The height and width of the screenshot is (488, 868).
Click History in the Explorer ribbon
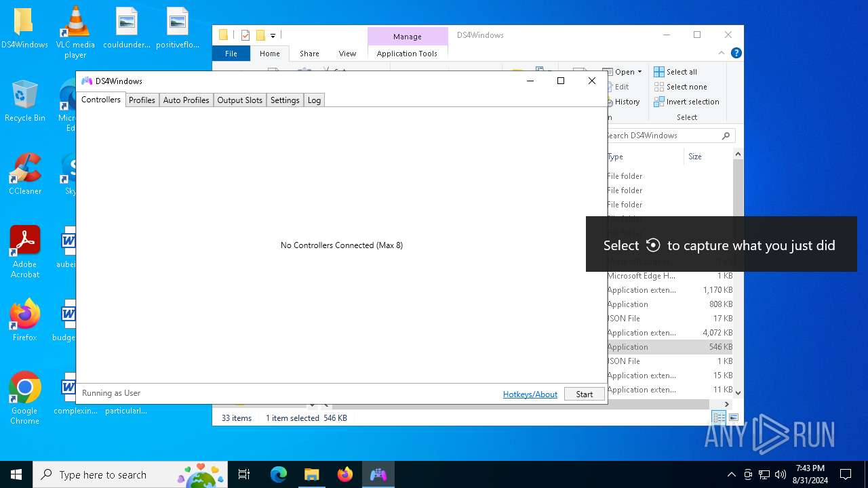tap(627, 102)
